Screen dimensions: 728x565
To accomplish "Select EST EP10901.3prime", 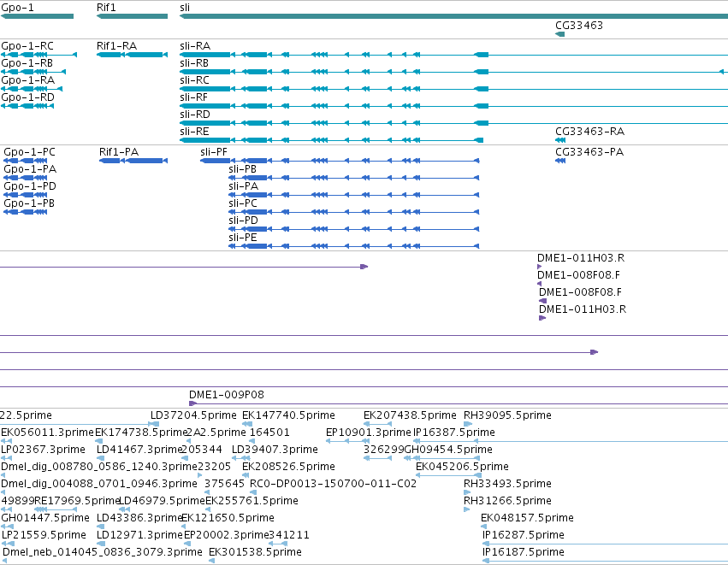I will 369,433.
